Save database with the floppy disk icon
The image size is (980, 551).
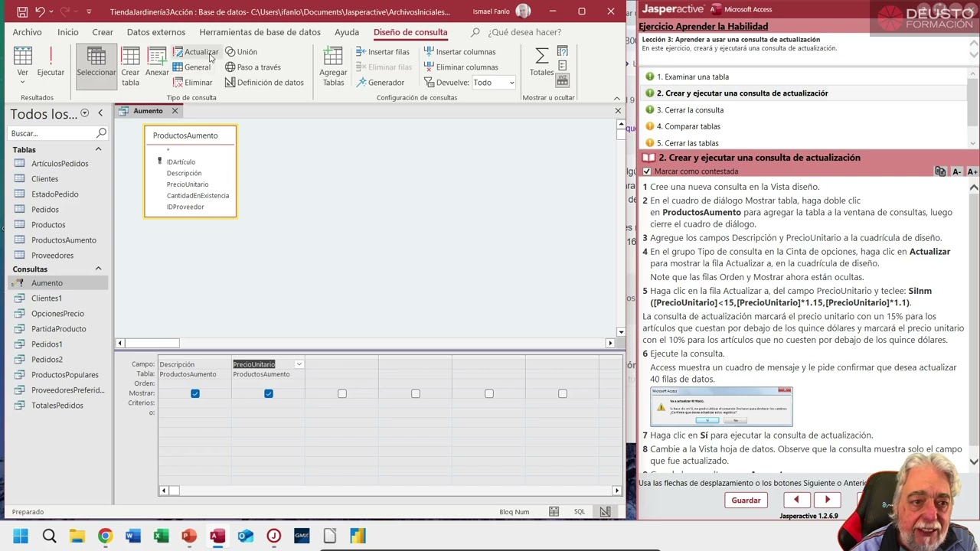tap(22, 11)
